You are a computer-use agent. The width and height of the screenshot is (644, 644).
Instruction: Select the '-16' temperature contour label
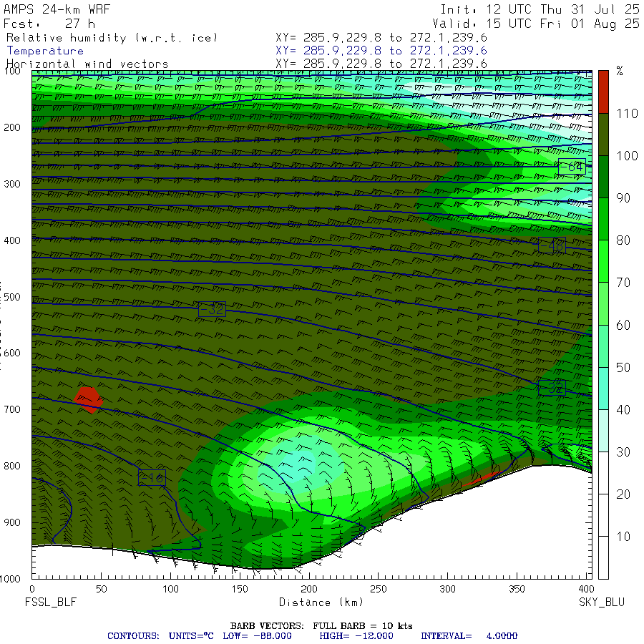[x=152, y=478]
